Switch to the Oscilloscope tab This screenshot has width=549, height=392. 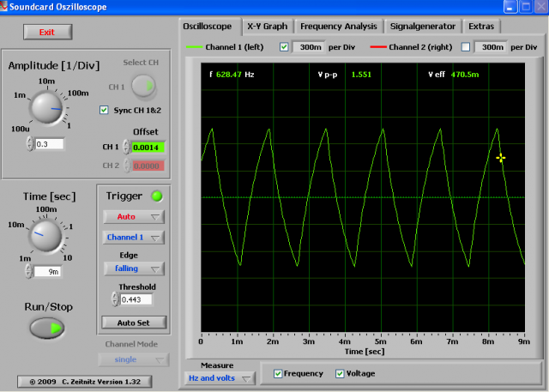208,27
